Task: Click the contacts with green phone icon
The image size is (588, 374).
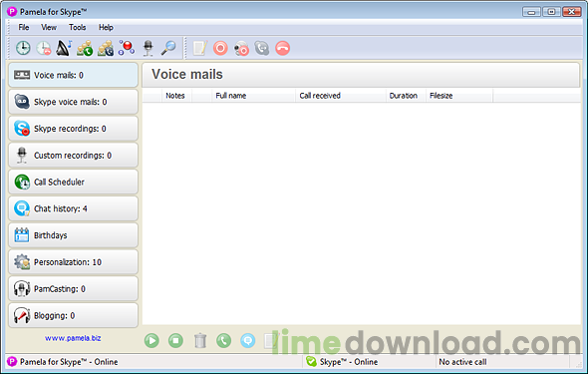Action: coord(85,49)
